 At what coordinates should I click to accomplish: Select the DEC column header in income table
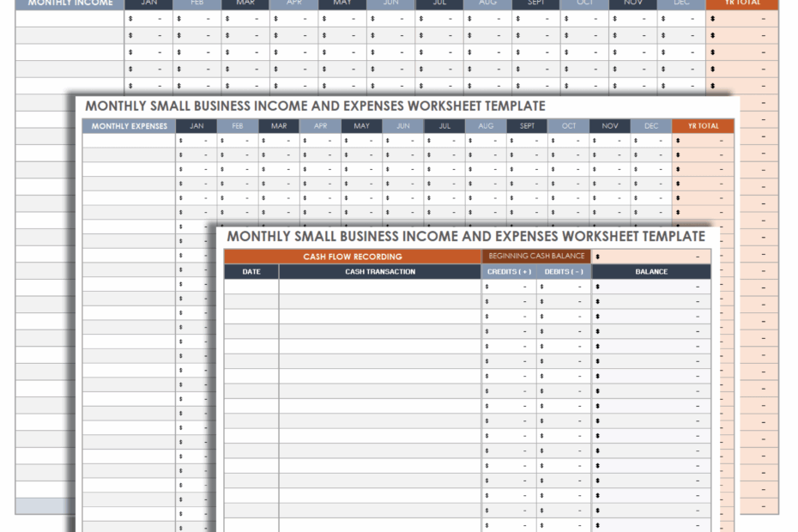pyautogui.click(x=680, y=3)
